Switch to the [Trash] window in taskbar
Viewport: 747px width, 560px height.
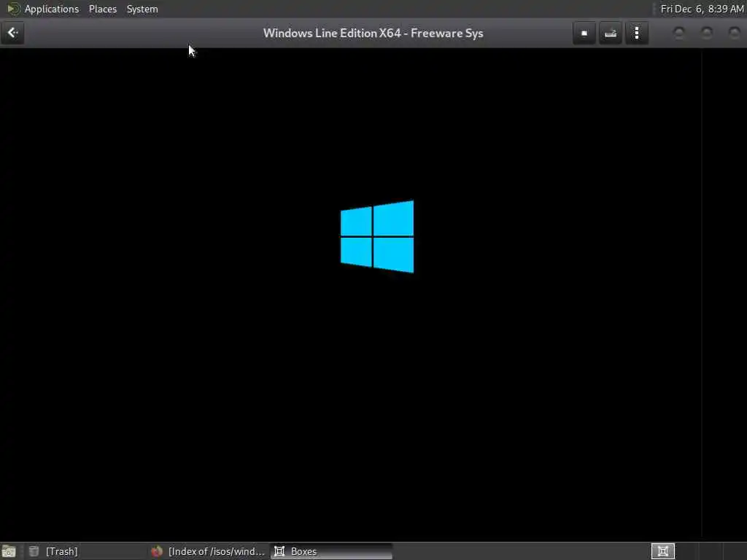[86, 551]
